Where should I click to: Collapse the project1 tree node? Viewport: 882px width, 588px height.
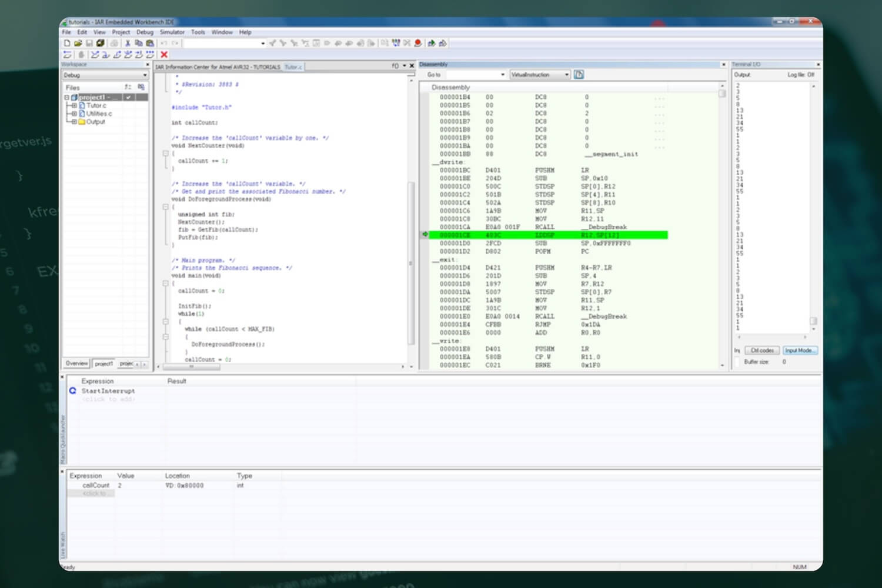67,97
